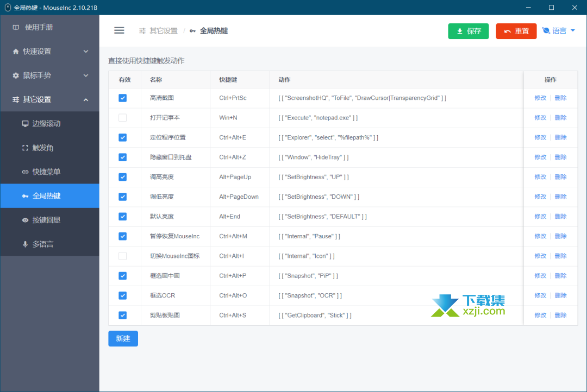Open the 语言 dropdown arrow
Screen dimensions: 587x392
[x=573, y=30]
